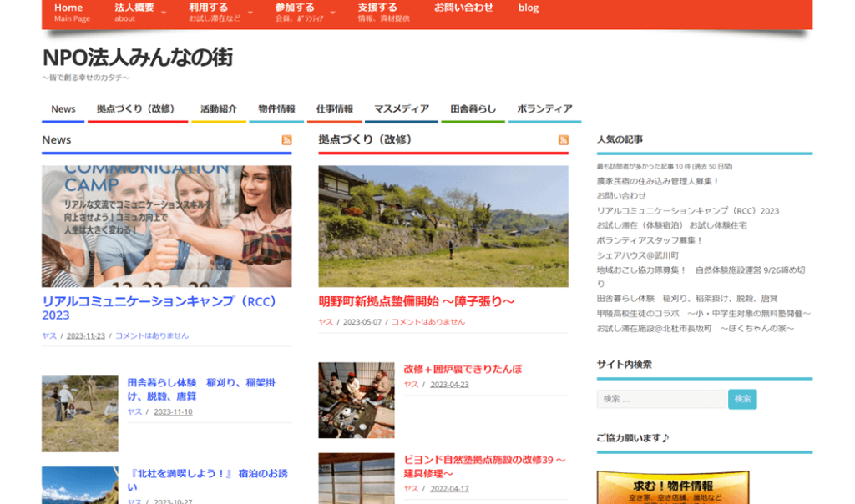Open the blog menu item
This screenshot has height=504, width=855.
[x=529, y=8]
